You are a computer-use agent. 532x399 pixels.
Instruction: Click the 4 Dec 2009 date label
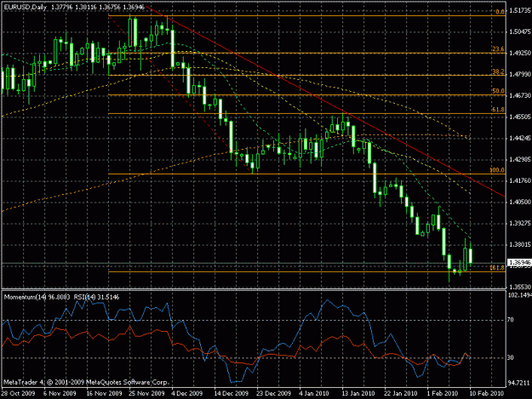tap(187, 393)
